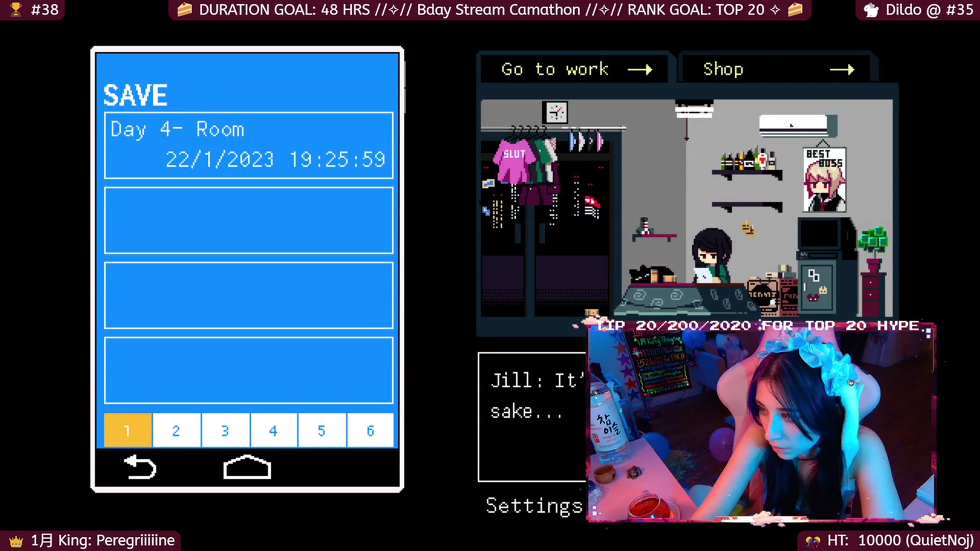Click the TIP 20/200/2020 hype text

pyautogui.click(x=757, y=325)
